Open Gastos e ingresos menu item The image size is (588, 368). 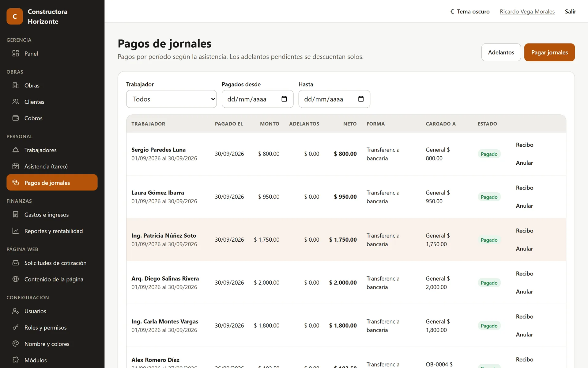point(52,214)
